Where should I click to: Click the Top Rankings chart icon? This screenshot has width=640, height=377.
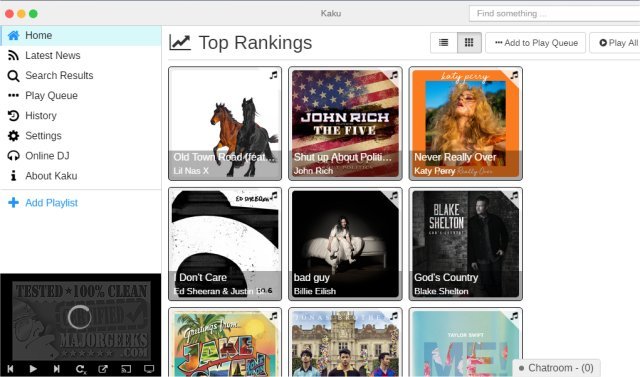click(x=180, y=42)
